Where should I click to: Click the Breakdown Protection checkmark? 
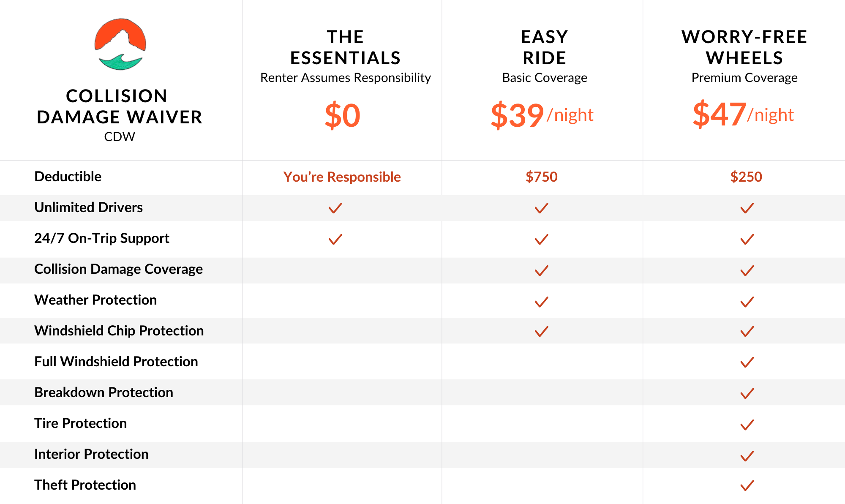pyautogui.click(x=747, y=393)
